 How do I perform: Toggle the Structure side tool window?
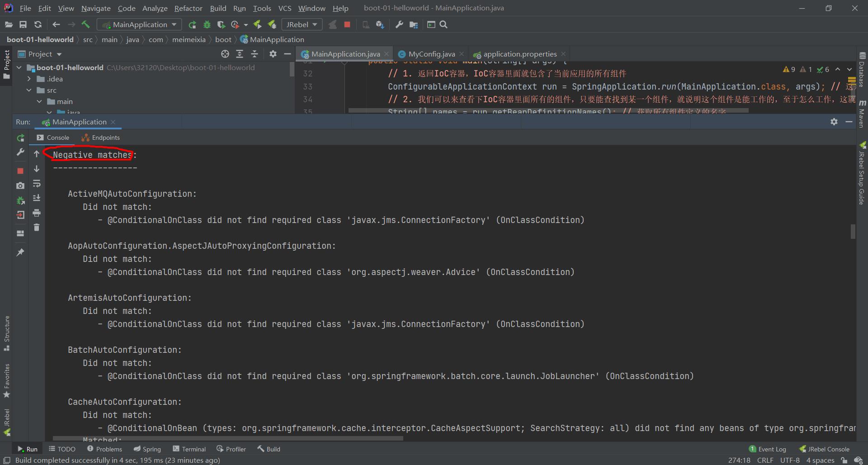tap(6, 333)
